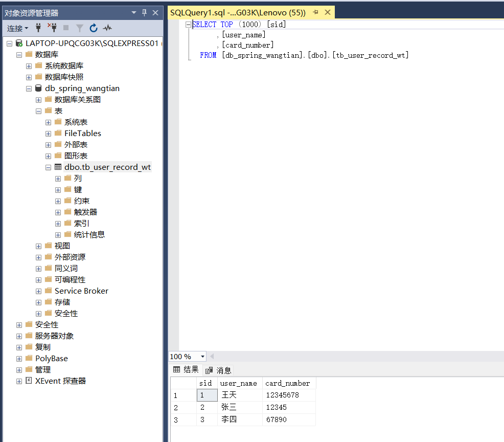504x442 pixels.
Task: Switch to the 结果 results tab
Action: pos(186,370)
